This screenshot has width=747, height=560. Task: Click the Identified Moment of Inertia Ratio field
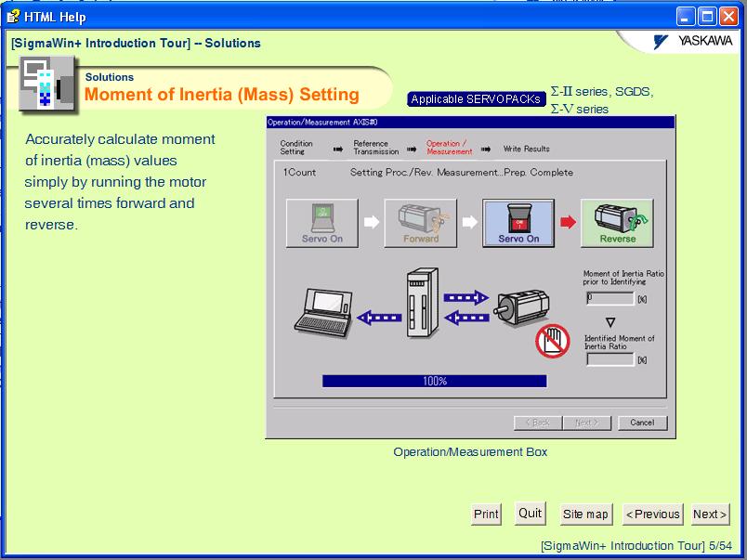coord(610,359)
